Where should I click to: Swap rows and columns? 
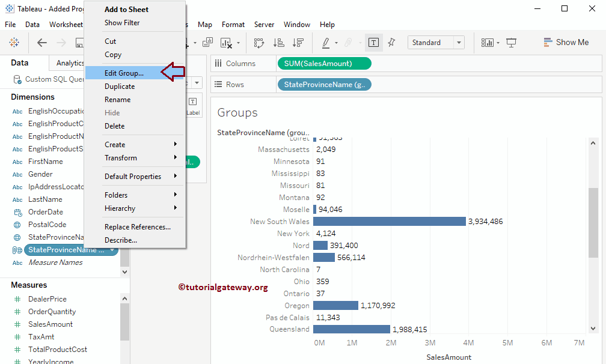[x=260, y=43]
